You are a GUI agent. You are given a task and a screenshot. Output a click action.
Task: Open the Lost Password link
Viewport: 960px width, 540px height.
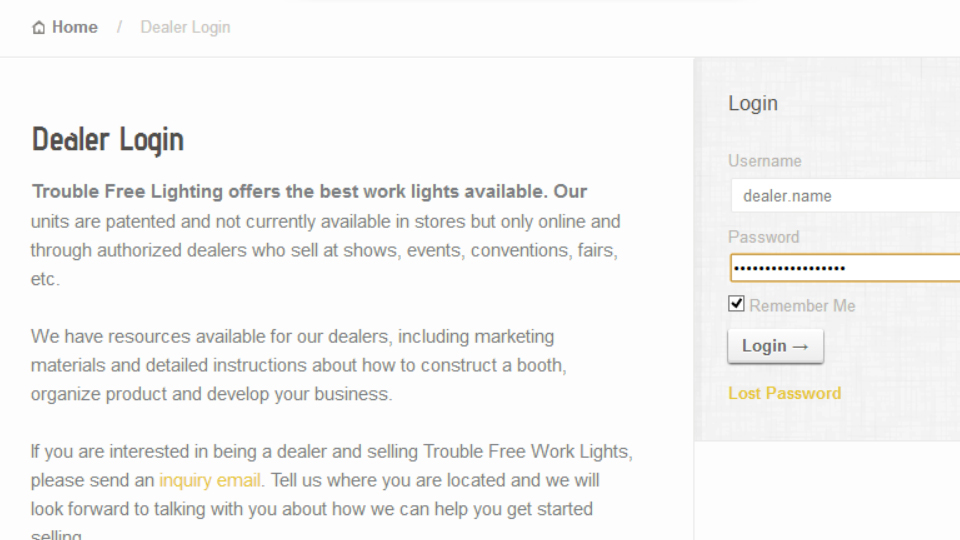click(784, 393)
